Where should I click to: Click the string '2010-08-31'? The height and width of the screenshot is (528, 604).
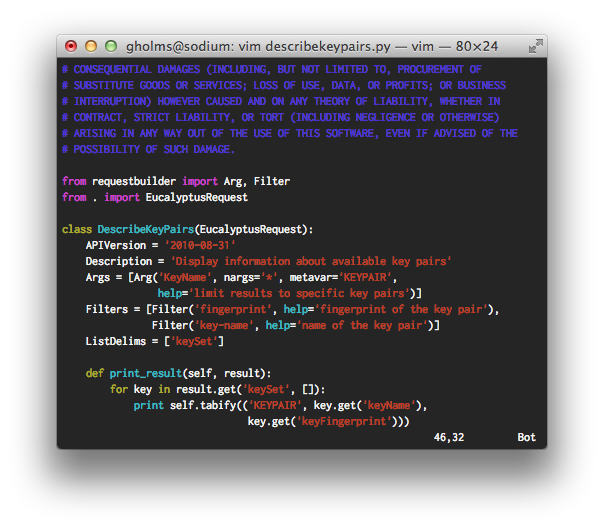[x=200, y=245]
